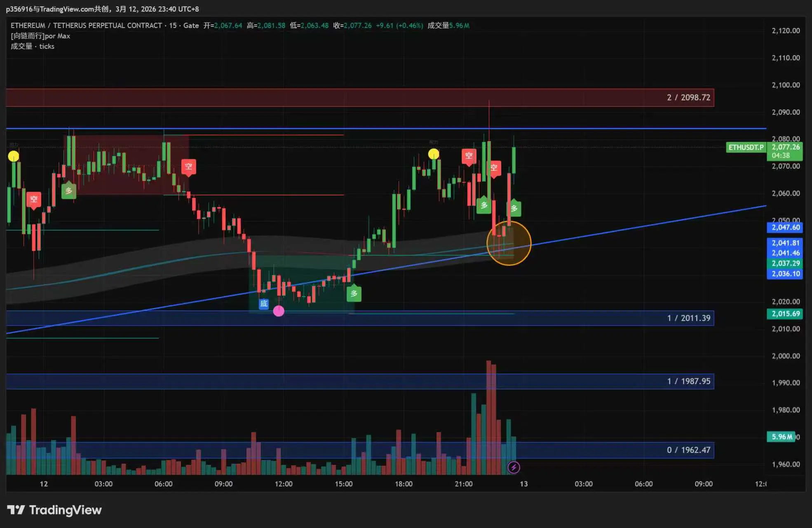Click the 18:00 time axis label
The height and width of the screenshot is (528, 812).
click(404, 484)
